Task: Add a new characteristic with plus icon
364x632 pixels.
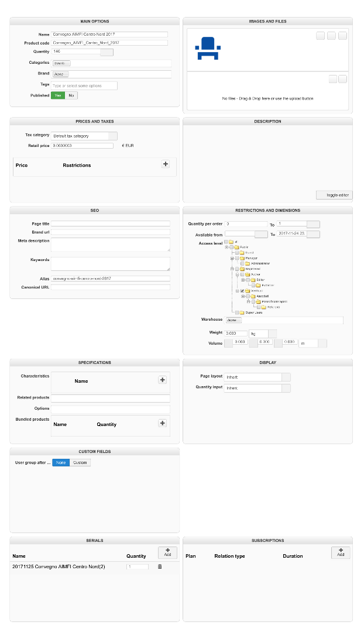Action: tap(163, 380)
